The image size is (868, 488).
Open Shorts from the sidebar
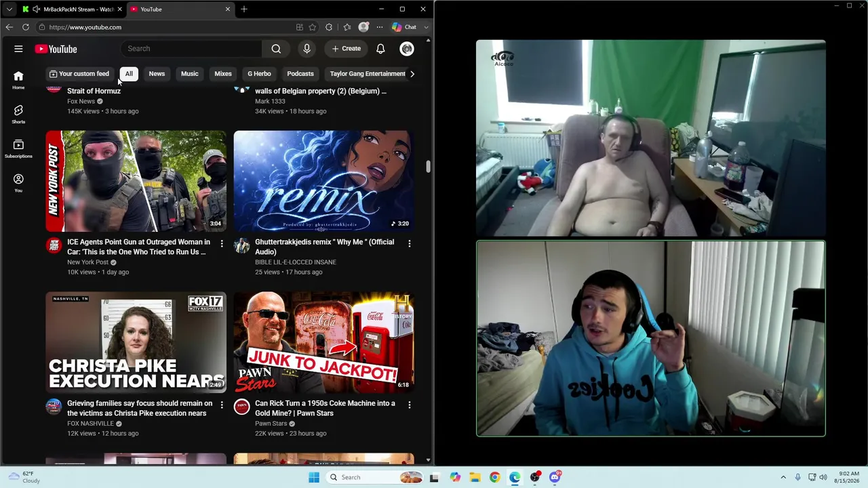(18, 114)
